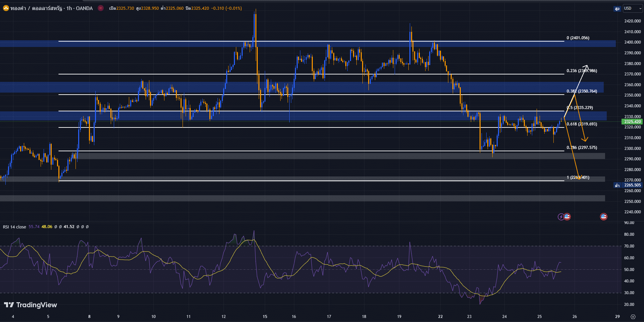Open the purple lightning event icon
This screenshot has width=644, height=322.
561,217
